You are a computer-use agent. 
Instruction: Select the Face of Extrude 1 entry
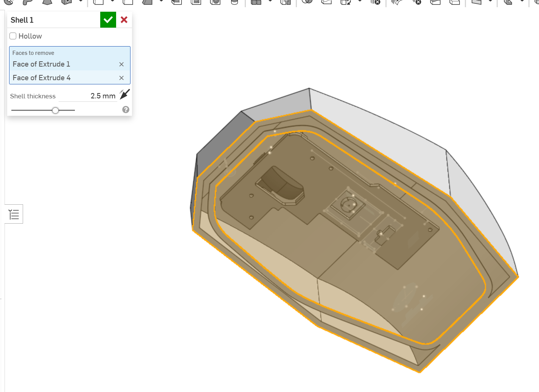42,64
